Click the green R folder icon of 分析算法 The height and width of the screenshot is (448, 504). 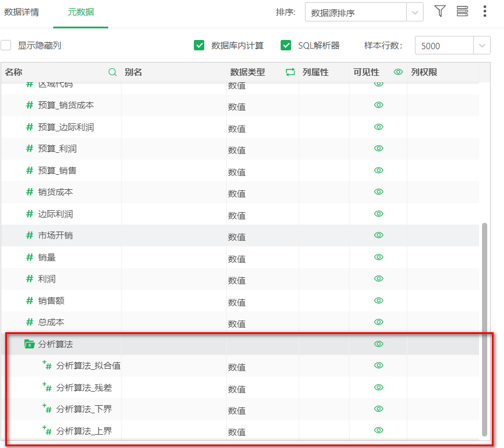30,344
